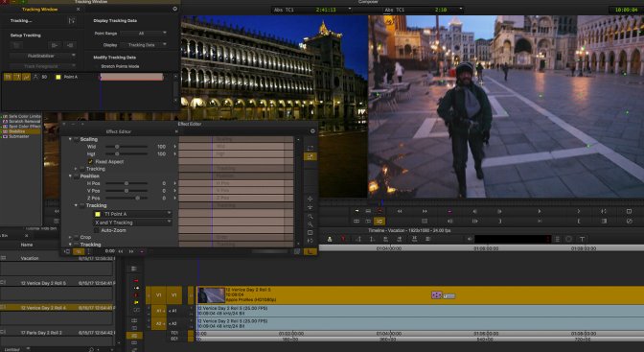Click the speaker icon in the timeline toolbar
644x352 pixels.
470,239
